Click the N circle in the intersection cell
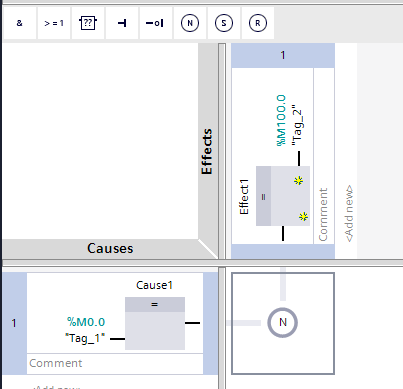Screen dimensions: 403x389 pyautogui.click(x=283, y=322)
